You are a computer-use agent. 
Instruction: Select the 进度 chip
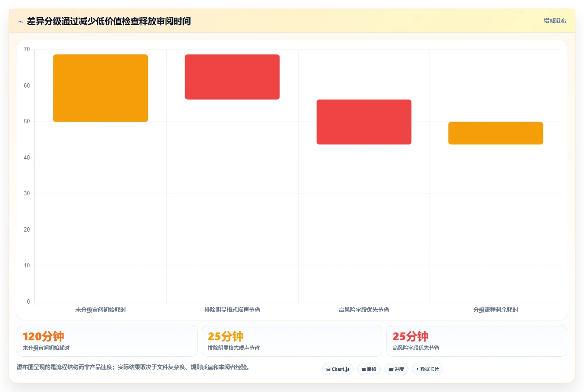coord(396,369)
